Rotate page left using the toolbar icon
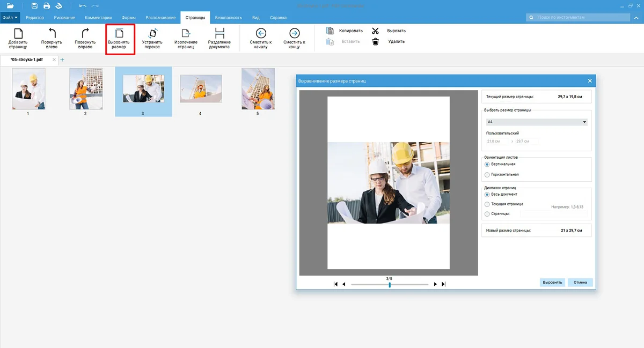644x348 pixels. [x=52, y=33]
